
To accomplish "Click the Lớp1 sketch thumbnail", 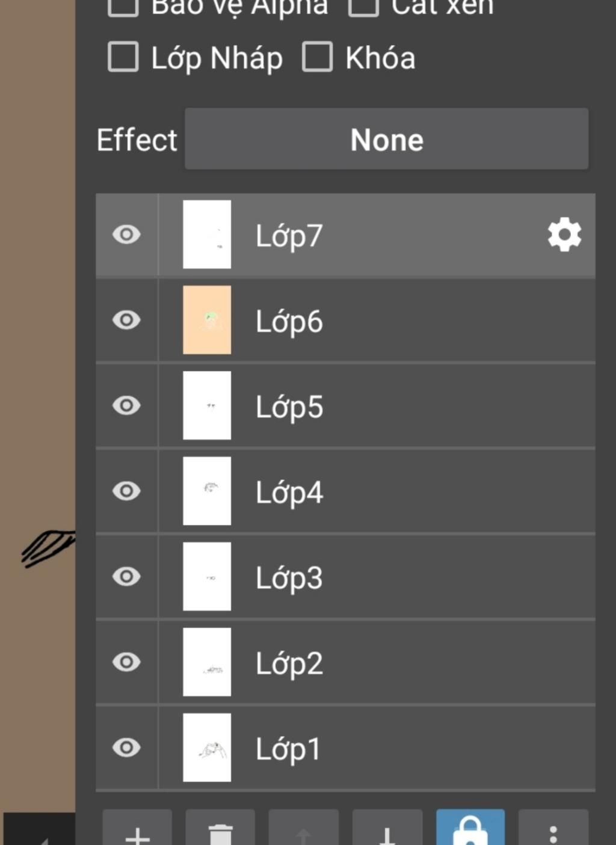I will 207,748.
